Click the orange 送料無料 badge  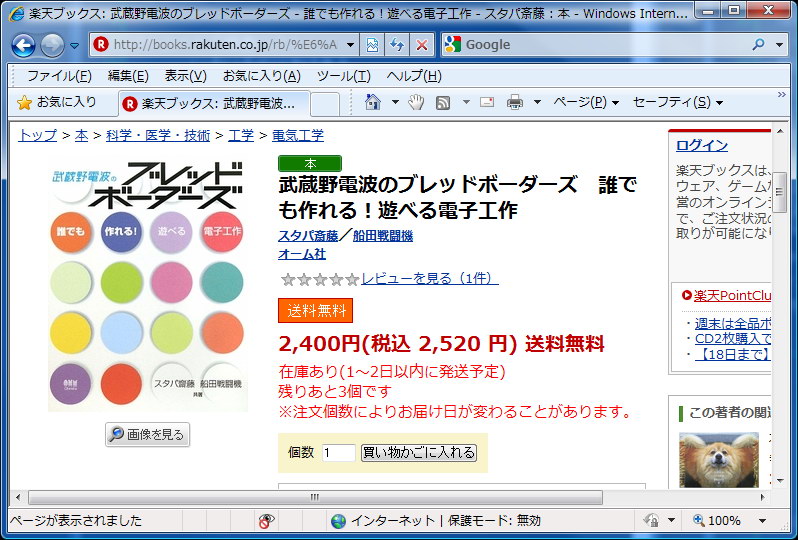pyautogui.click(x=316, y=310)
